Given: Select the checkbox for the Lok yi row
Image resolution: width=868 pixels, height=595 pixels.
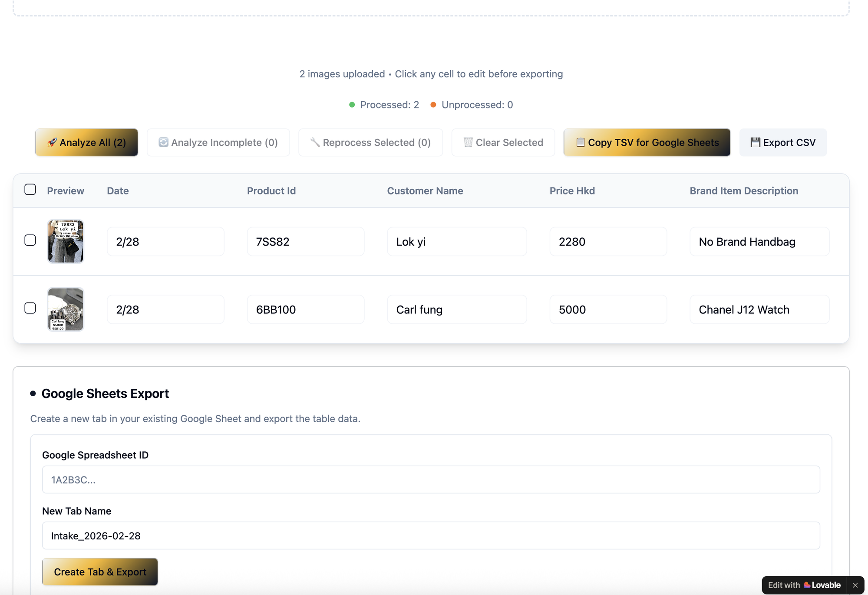Looking at the screenshot, I should pyautogui.click(x=30, y=240).
